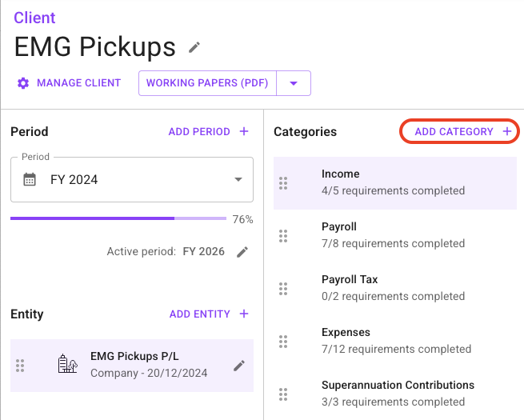524x420 pixels.
Task: Edit the EMG Pickups P/L entity pencil
Action: click(x=238, y=366)
